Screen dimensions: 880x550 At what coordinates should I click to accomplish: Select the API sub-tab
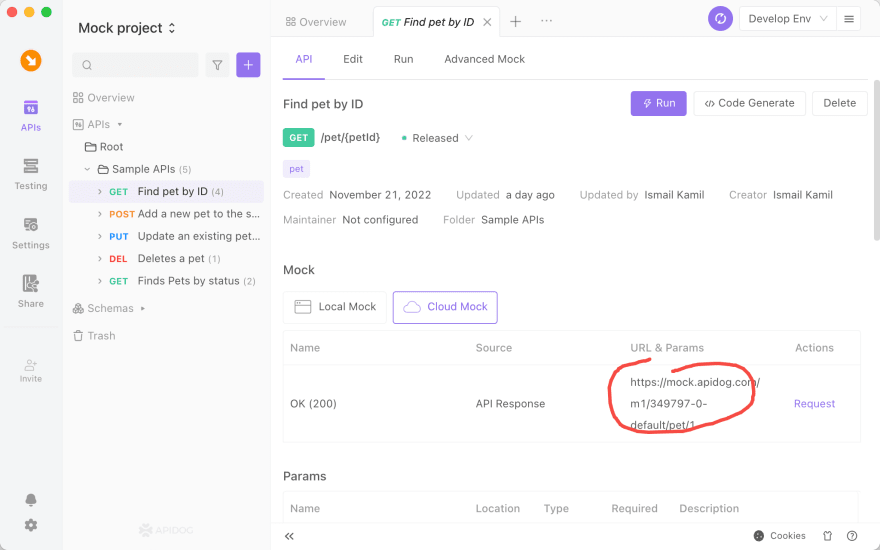(x=304, y=59)
